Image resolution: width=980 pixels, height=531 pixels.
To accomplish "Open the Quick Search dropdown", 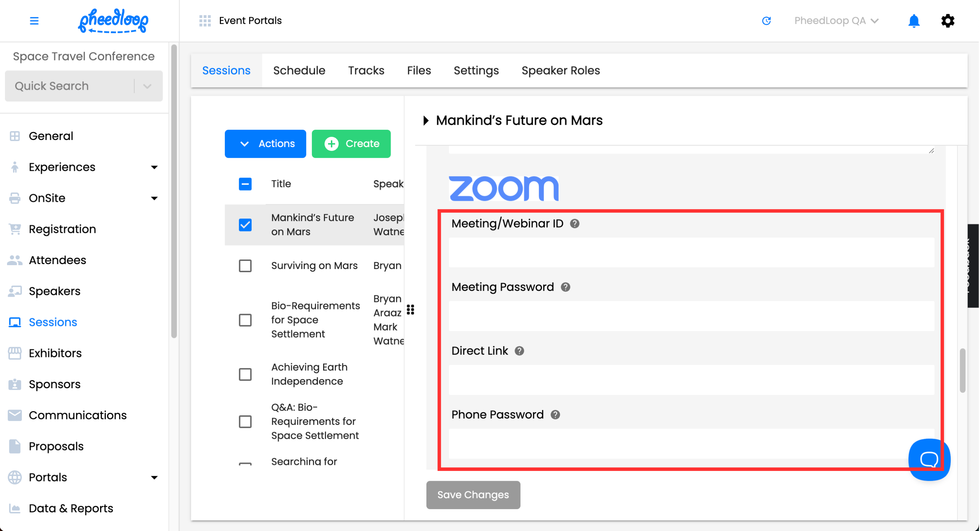I will 147,86.
